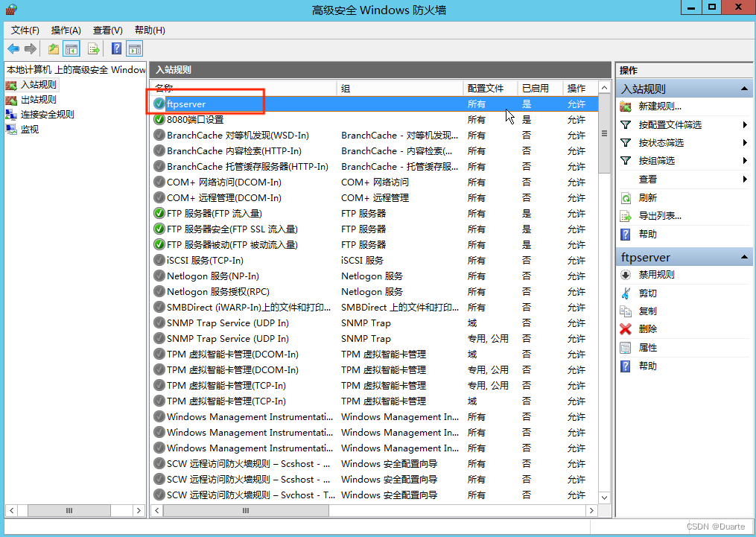Select SMBDirect (iWARP-In) rule row
Screen dimensions: 756x537
click(375, 308)
